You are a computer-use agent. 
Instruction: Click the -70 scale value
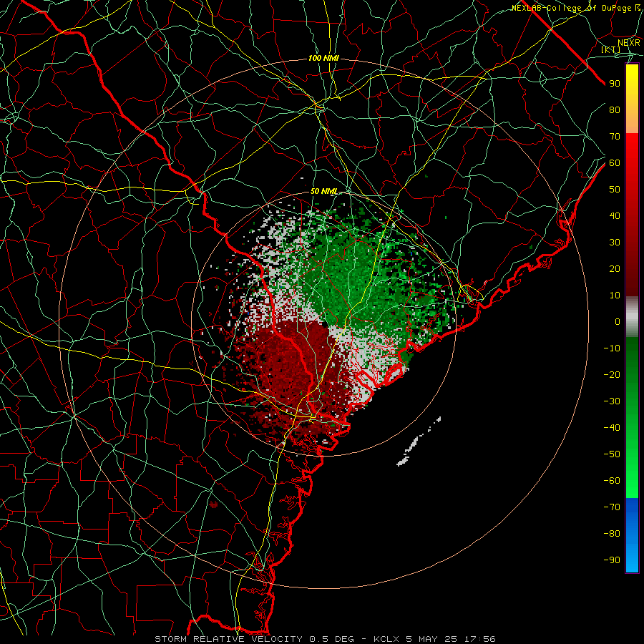(x=612, y=507)
